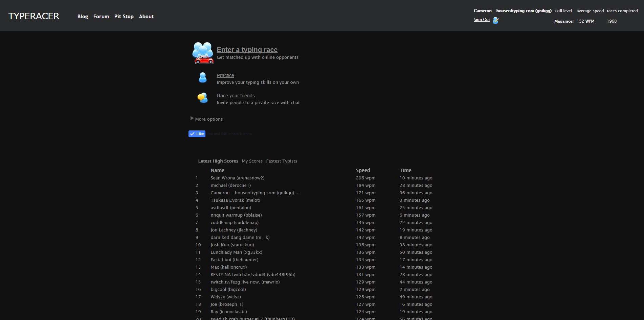Open the Race your friends link
644x320 pixels.
click(x=236, y=96)
